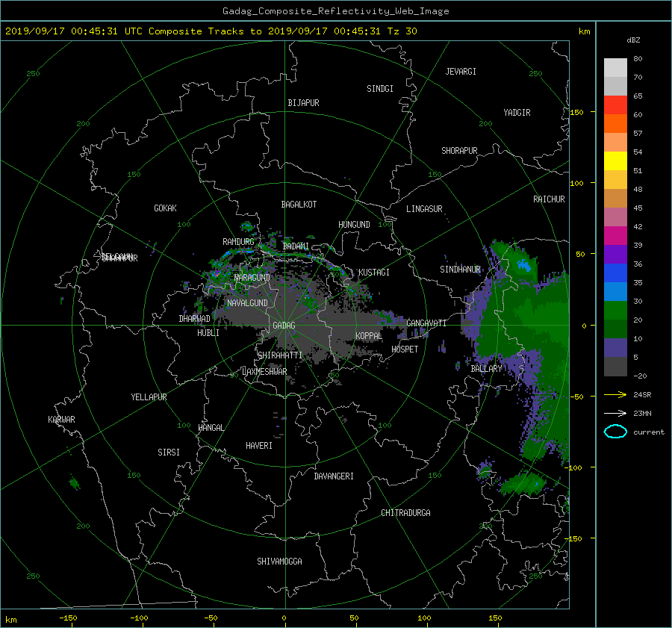The height and width of the screenshot is (628, 672).
Task: Click the blue echo cell northeast of SINDHANUR
Action: 523,265
